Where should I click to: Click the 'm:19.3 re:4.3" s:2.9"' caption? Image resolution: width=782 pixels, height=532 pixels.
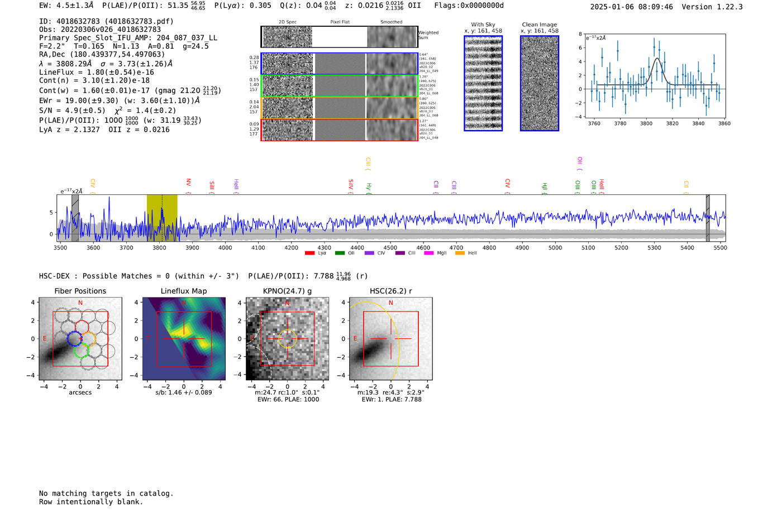tap(391, 392)
